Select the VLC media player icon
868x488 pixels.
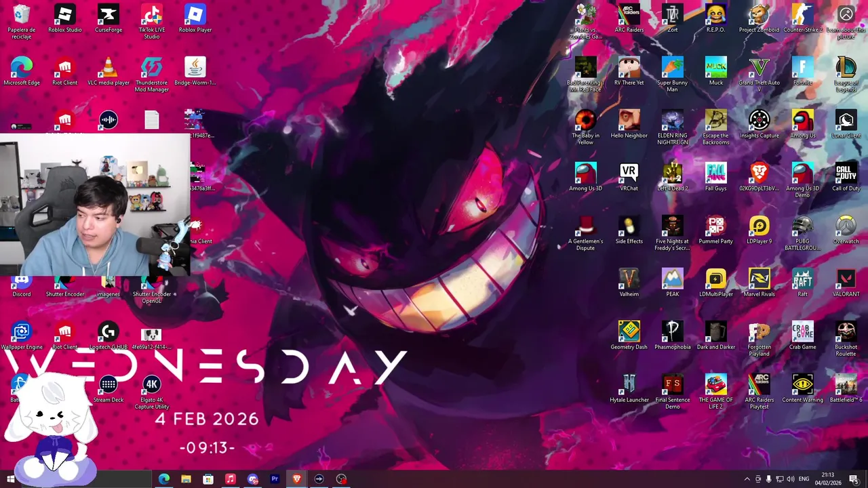(x=108, y=72)
